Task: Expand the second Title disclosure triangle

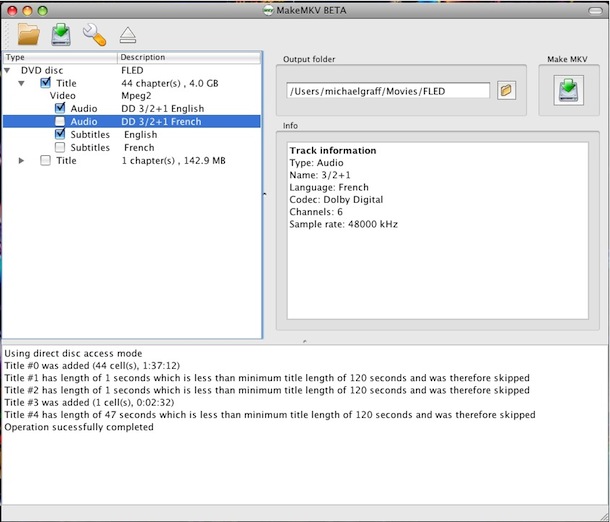Action: coord(22,161)
